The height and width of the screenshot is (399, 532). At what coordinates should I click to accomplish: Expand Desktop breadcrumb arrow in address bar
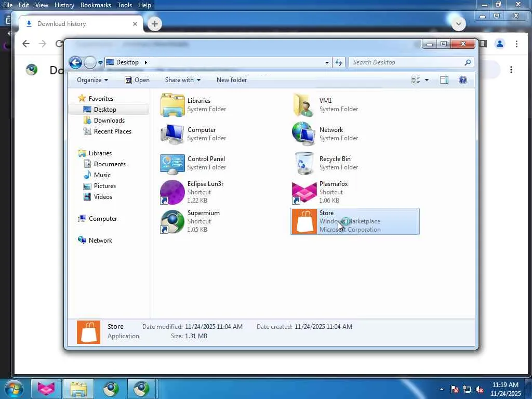point(146,62)
